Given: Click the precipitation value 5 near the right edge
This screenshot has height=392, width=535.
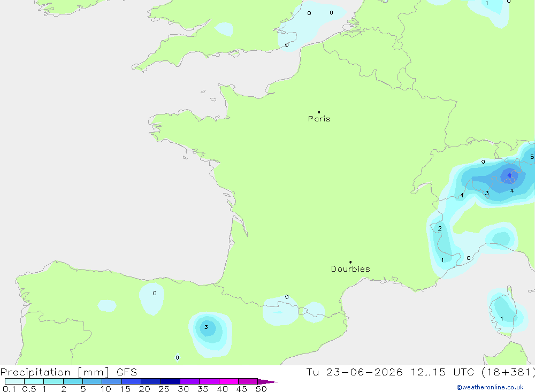Looking at the screenshot, I should click(x=532, y=157).
